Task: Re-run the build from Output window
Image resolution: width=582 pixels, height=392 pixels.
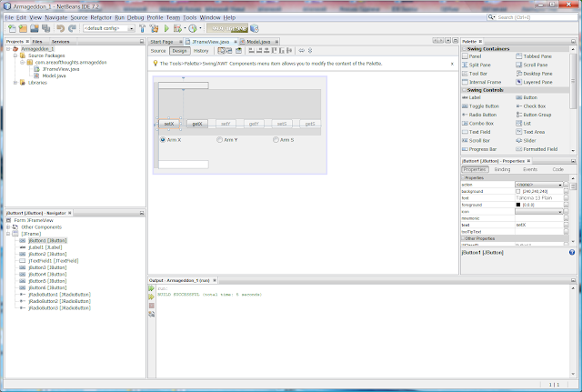Action: coord(152,288)
